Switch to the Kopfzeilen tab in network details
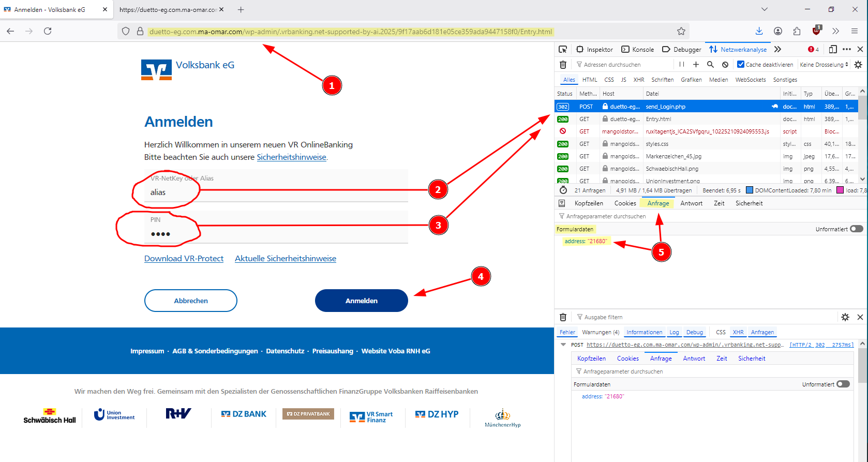The image size is (868, 462). 589,203
